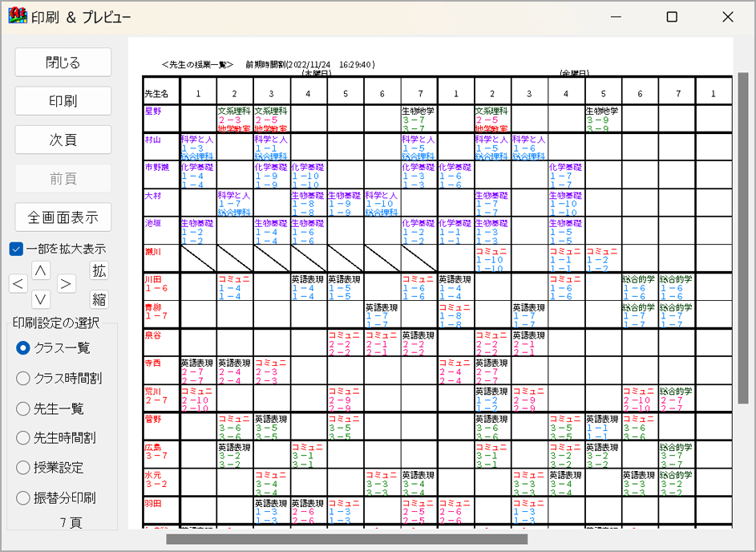Choose the 先生一覧 radio option

tap(23, 408)
